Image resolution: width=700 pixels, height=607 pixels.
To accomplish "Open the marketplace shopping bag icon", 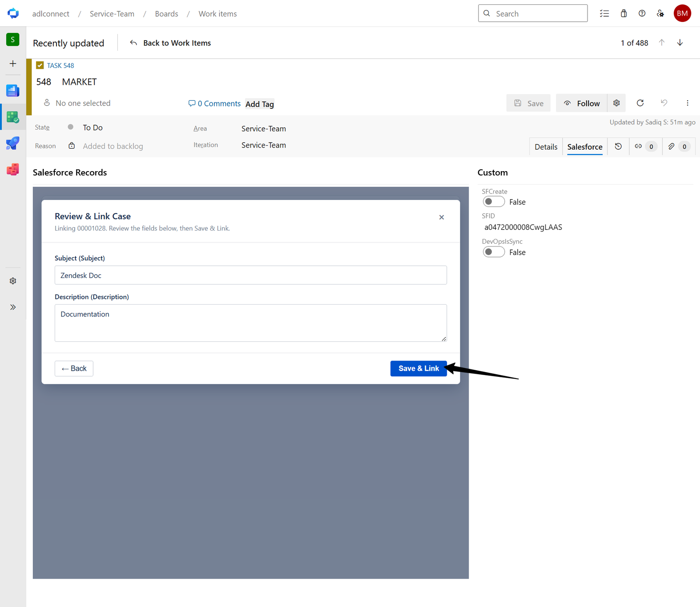I will pos(623,14).
